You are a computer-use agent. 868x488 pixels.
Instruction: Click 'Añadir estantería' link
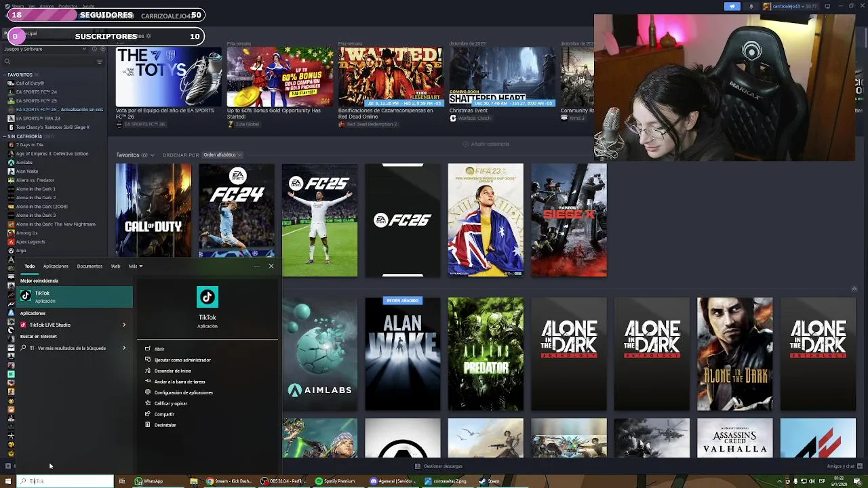click(486, 144)
